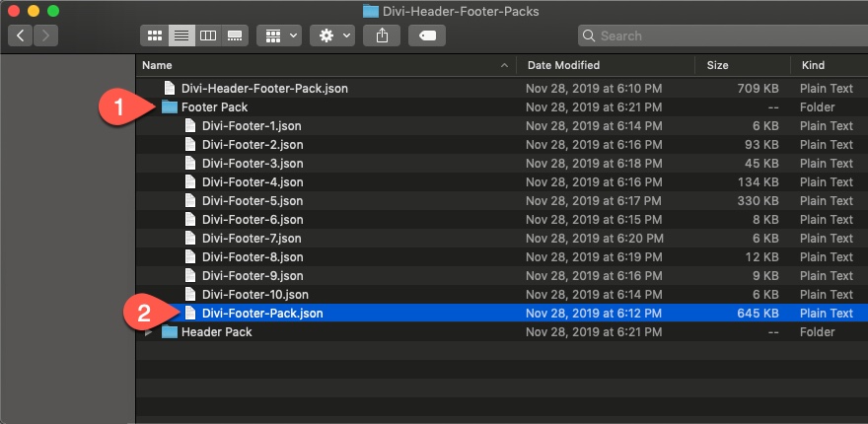Select the Divi-Footer-9.json file icon
The image size is (868, 424).
click(x=189, y=276)
